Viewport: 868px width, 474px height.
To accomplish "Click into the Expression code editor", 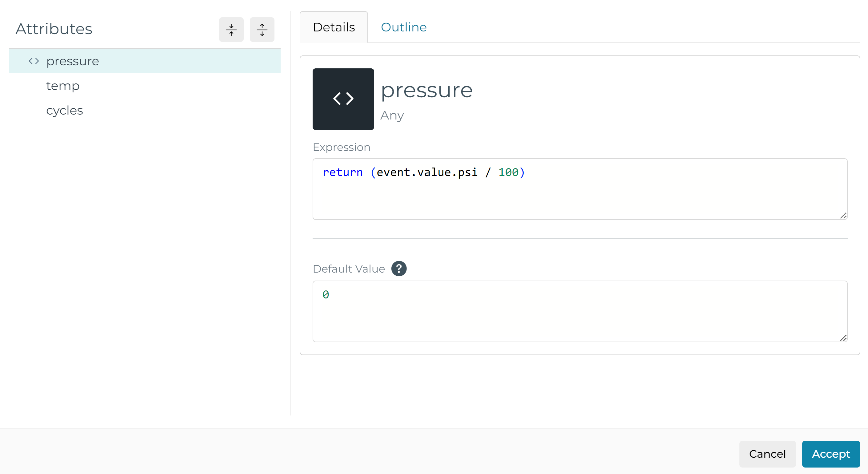I will (x=580, y=189).
